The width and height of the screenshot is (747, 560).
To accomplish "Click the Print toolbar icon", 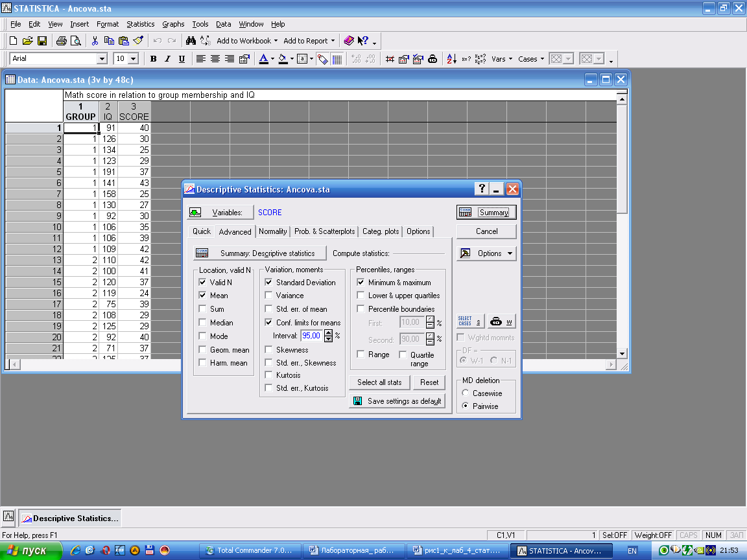I will pyautogui.click(x=61, y=41).
